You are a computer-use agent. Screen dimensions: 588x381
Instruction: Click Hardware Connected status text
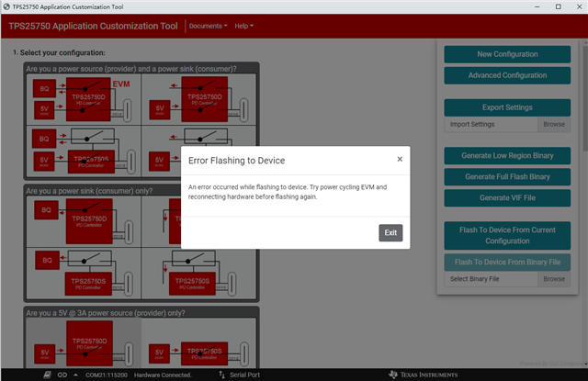click(163, 375)
